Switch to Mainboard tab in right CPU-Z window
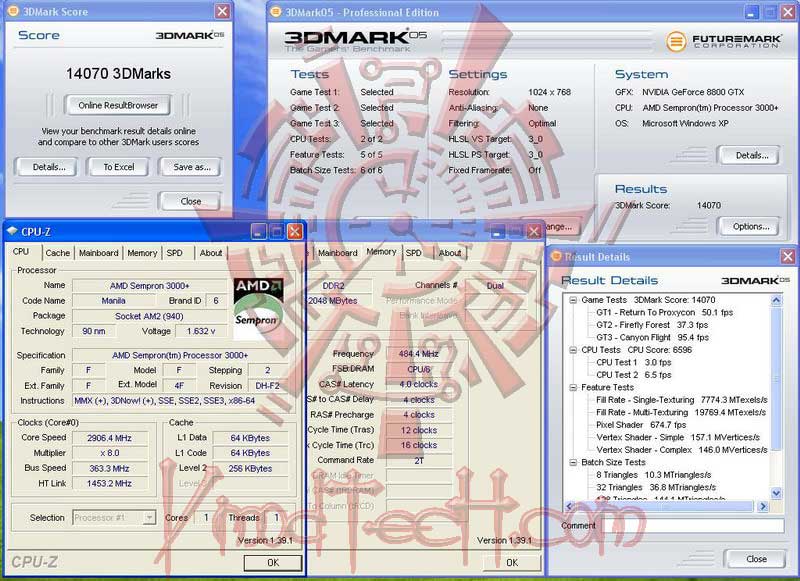Image resolution: width=800 pixels, height=581 pixels. click(337, 253)
